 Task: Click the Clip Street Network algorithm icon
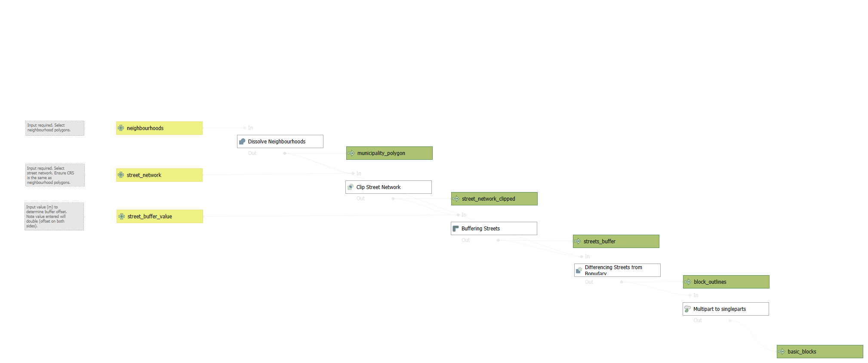(351, 187)
